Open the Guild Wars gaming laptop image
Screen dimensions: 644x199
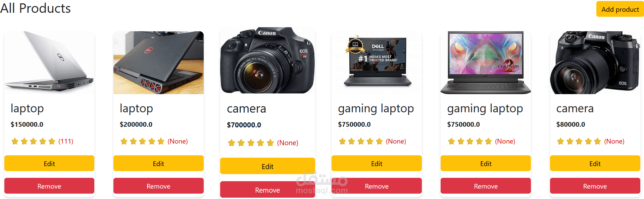[486, 63]
